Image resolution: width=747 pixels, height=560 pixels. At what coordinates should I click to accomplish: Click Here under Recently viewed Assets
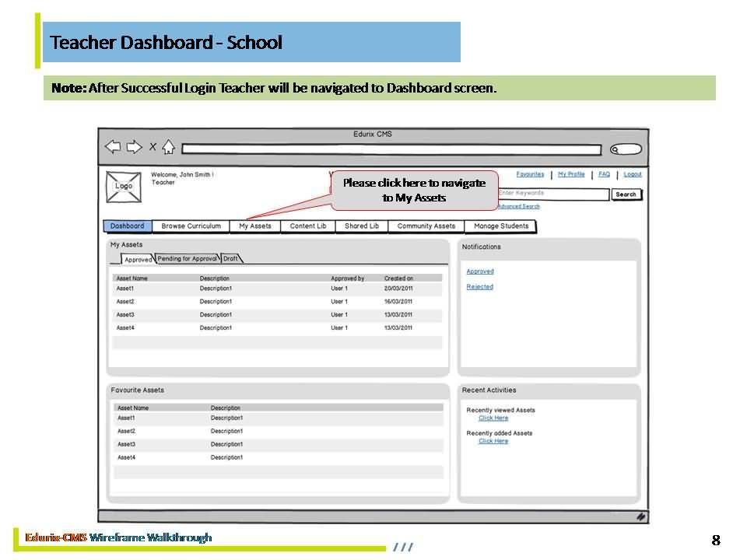point(493,418)
